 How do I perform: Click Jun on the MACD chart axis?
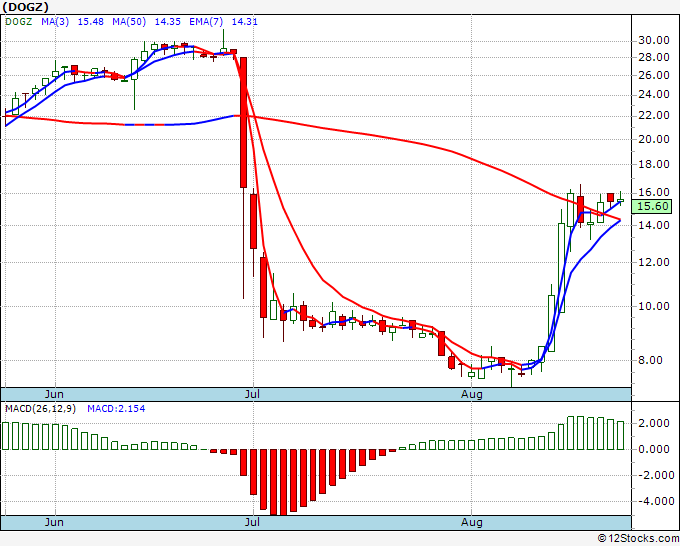tap(54, 522)
